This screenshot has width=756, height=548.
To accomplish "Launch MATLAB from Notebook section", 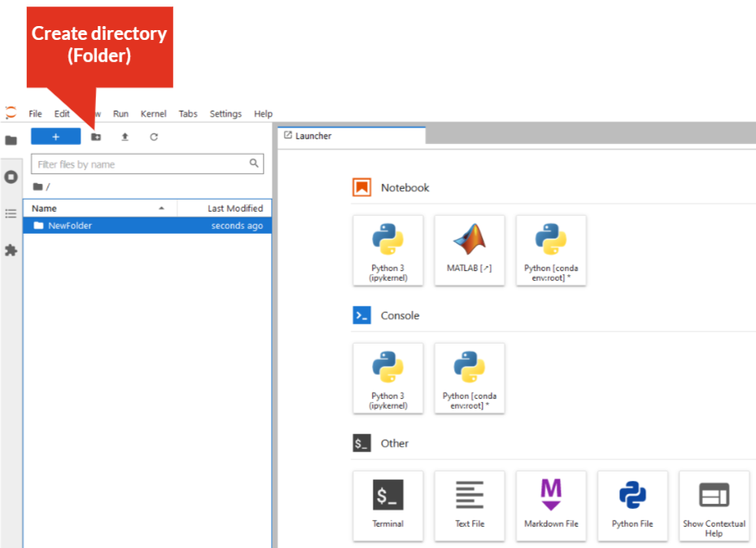I will pyautogui.click(x=470, y=251).
